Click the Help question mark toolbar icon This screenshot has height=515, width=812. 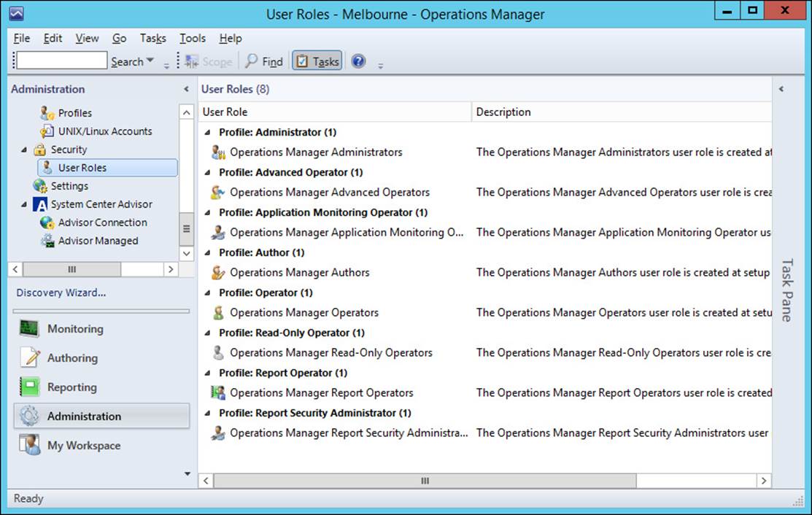(358, 61)
